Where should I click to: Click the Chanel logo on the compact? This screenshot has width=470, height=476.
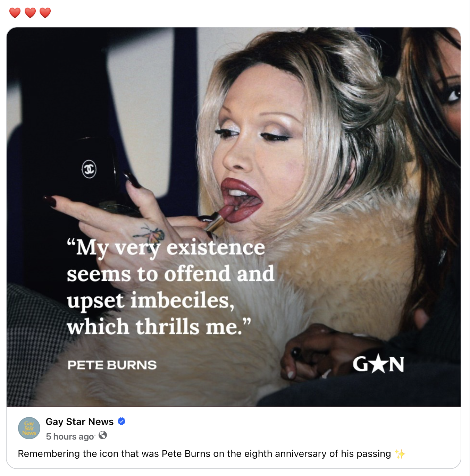(x=89, y=169)
